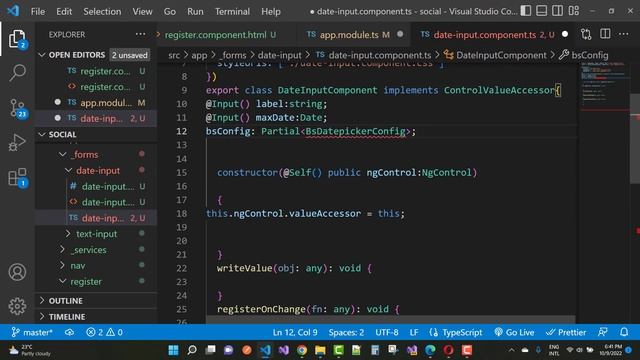
Task: Open the Go menu
Action: (x=169, y=11)
